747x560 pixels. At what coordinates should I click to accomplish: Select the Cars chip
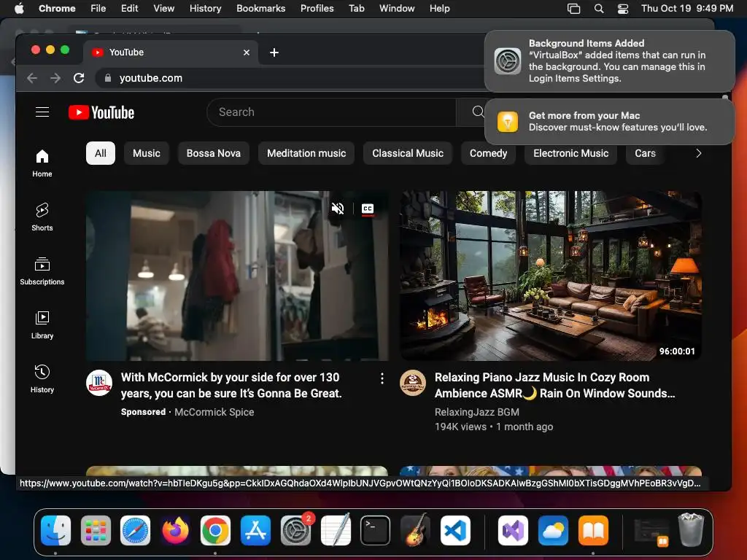click(x=645, y=153)
